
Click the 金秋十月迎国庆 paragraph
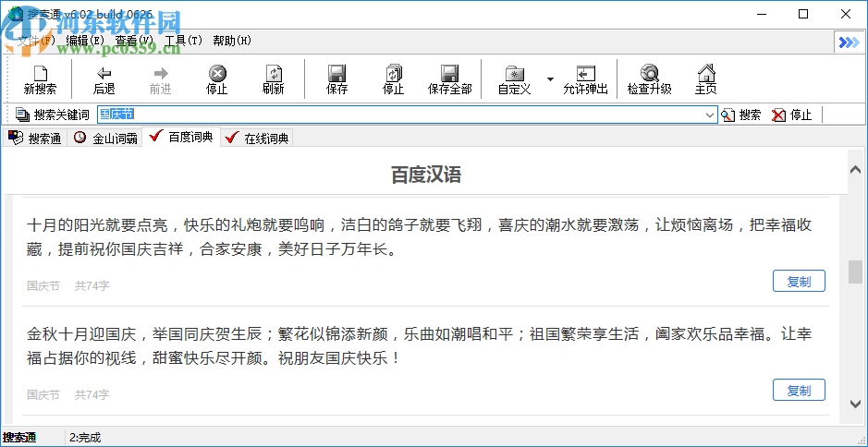(419, 347)
